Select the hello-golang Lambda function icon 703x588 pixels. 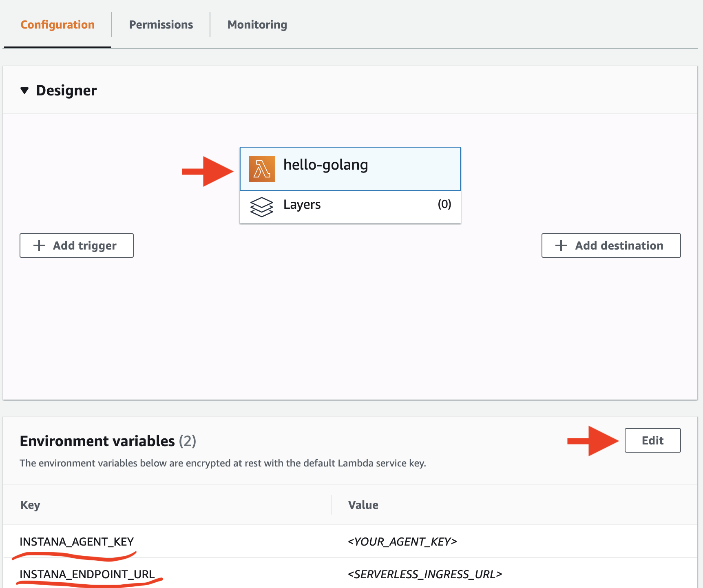pyautogui.click(x=261, y=168)
